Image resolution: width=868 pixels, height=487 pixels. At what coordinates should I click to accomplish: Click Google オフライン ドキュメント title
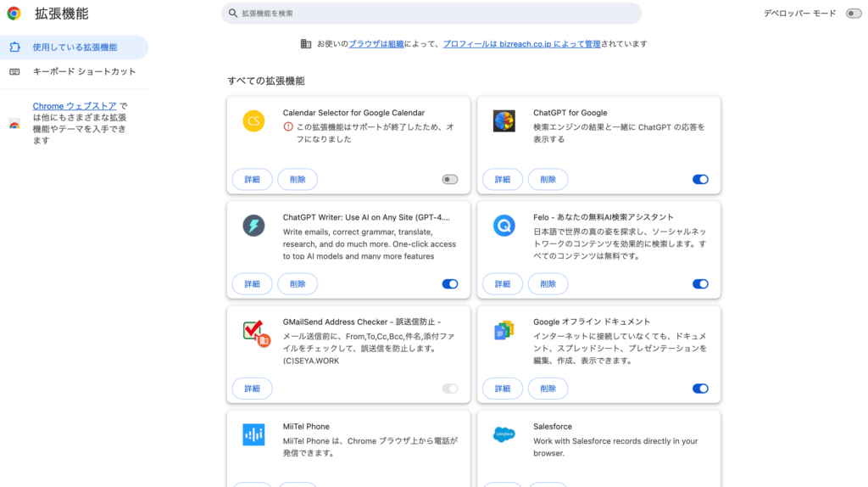pos(591,322)
